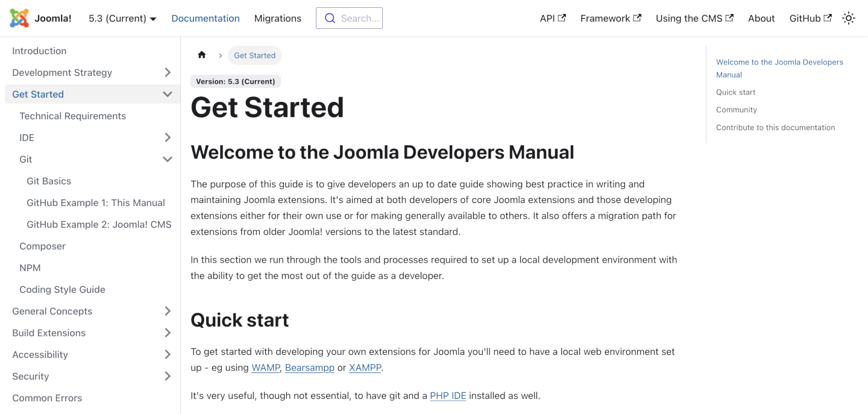
Task: Open Security sidebar item
Action: 30,376
